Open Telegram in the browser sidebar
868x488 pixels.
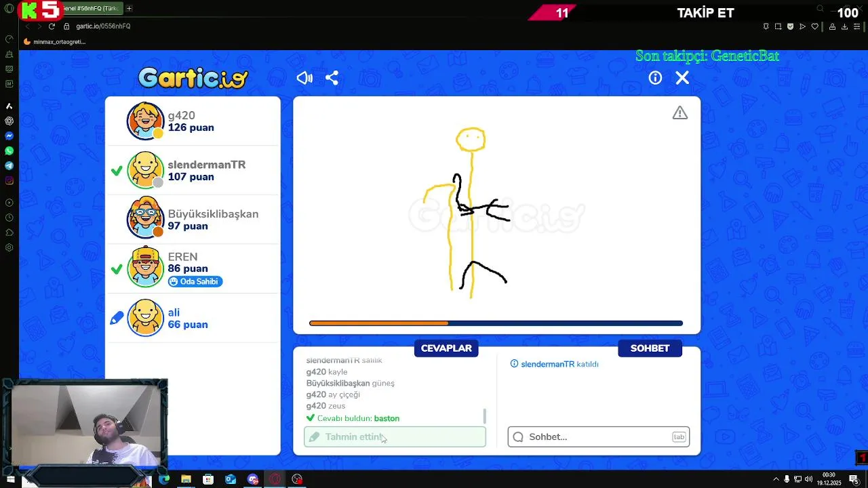9,165
